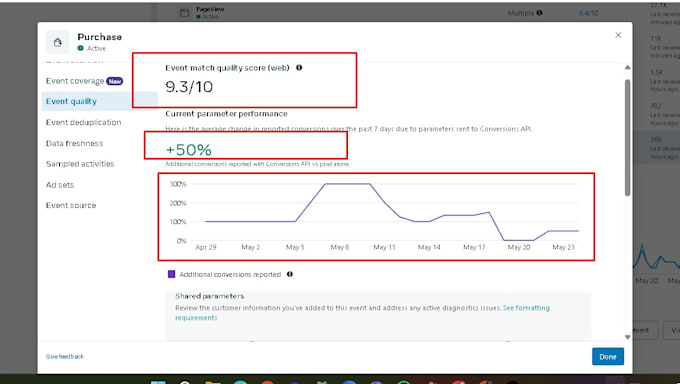Click the Done button
The height and width of the screenshot is (384, 680).
(x=608, y=357)
